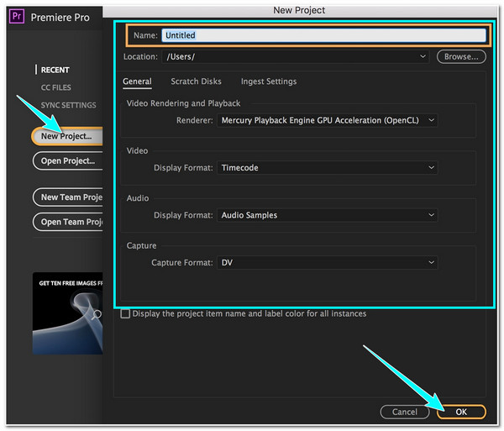Open the Get Ten Free Images promo thumbnail
The width and height of the screenshot is (504, 431).
(67, 313)
